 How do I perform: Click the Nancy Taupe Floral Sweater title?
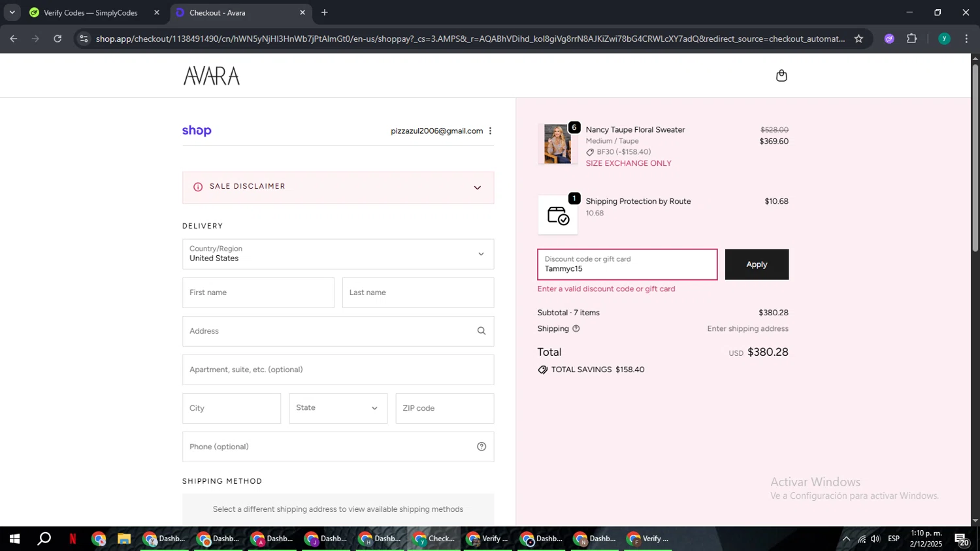click(x=635, y=130)
